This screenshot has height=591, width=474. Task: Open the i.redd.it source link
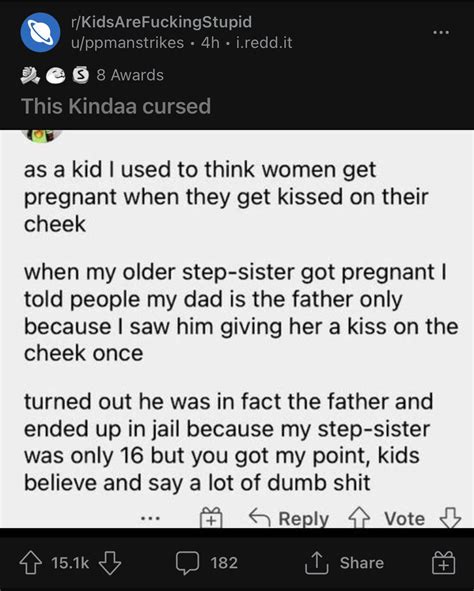[264, 43]
